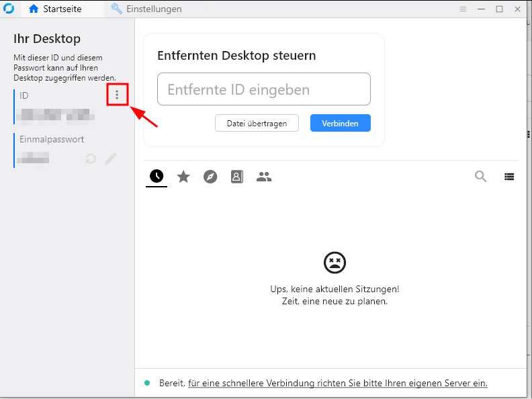The image size is (532, 399).
Task: Click the blurred ID number under ID
Action: click(x=55, y=116)
